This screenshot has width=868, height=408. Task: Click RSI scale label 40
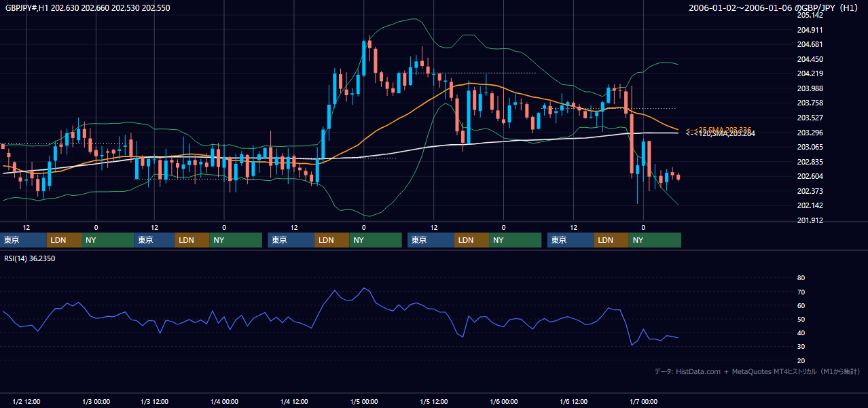[x=801, y=333]
